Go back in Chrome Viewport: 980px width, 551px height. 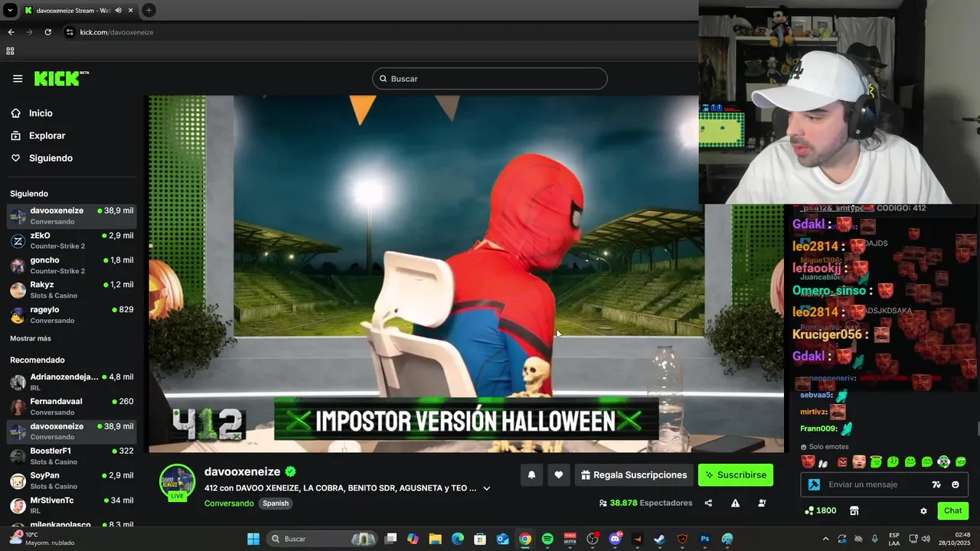(x=11, y=32)
